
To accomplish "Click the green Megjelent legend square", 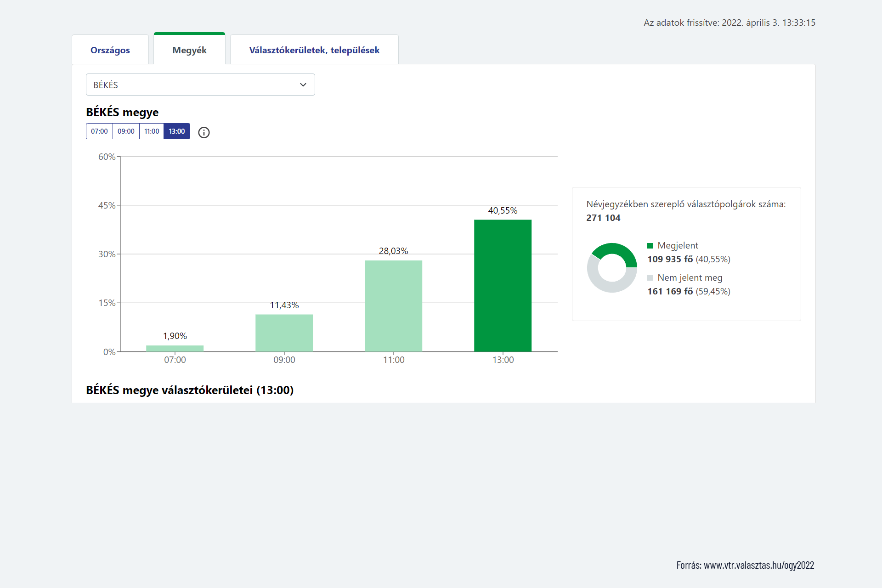I will tap(650, 246).
